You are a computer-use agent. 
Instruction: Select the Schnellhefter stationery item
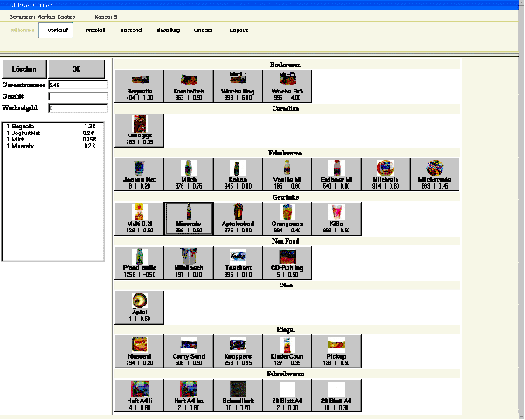238,396
